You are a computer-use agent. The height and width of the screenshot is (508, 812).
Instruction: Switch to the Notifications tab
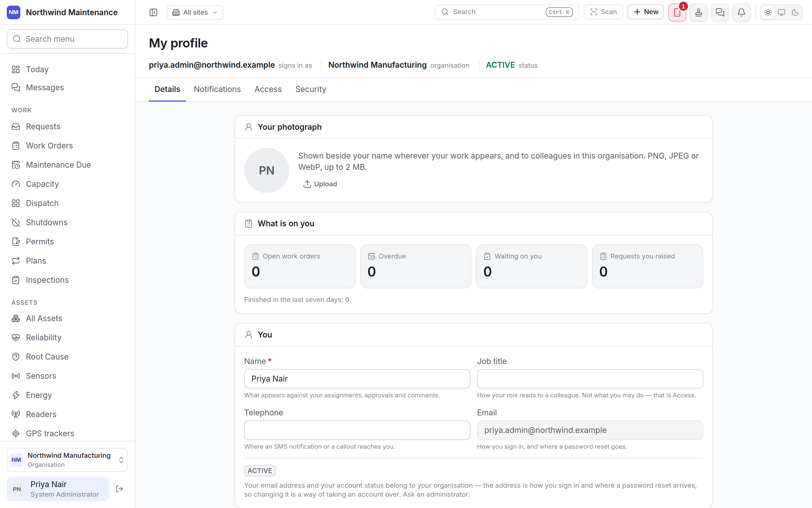pyautogui.click(x=217, y=89)
